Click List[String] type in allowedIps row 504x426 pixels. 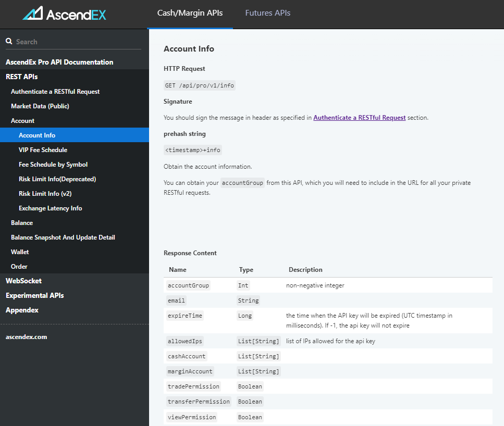259,341
